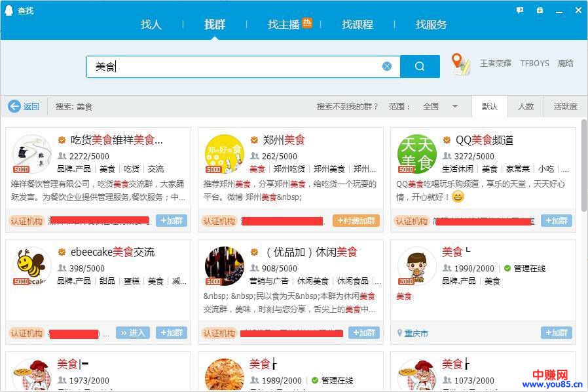The height and width of the screenshot is (392, 588).
Task: Sort results by 人数
Action: click(x=526, y=106)
